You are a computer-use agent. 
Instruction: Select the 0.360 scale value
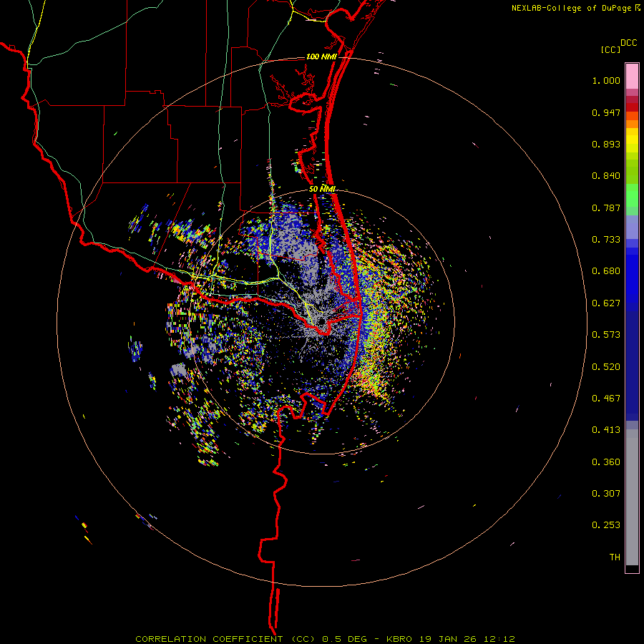pos(606,462)
